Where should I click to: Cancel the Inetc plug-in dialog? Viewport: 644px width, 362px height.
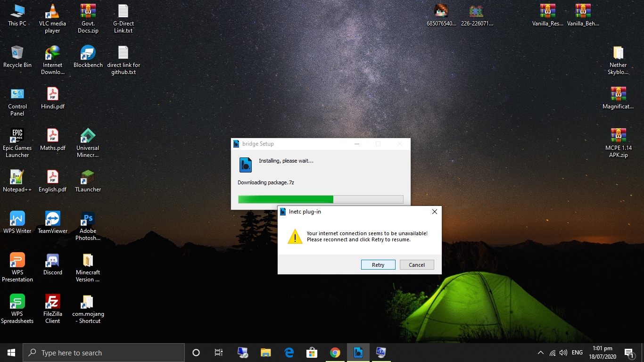click(417, 264)
